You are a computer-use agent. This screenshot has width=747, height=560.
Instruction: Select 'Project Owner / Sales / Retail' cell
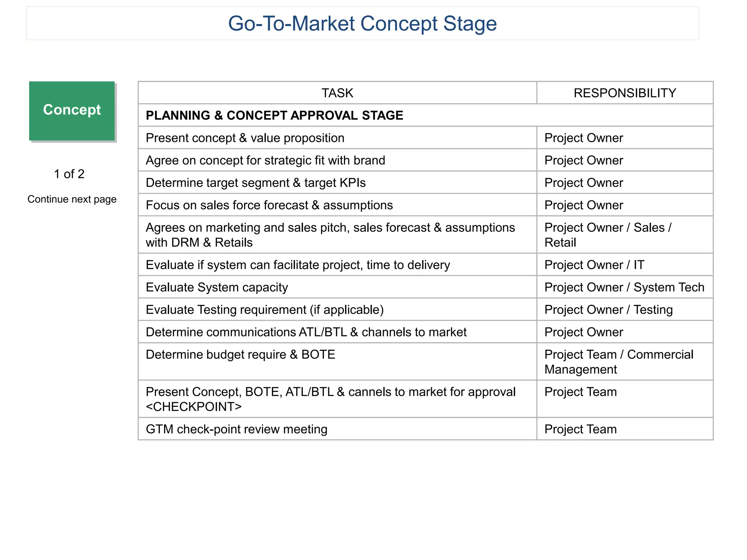coord(625,235)
